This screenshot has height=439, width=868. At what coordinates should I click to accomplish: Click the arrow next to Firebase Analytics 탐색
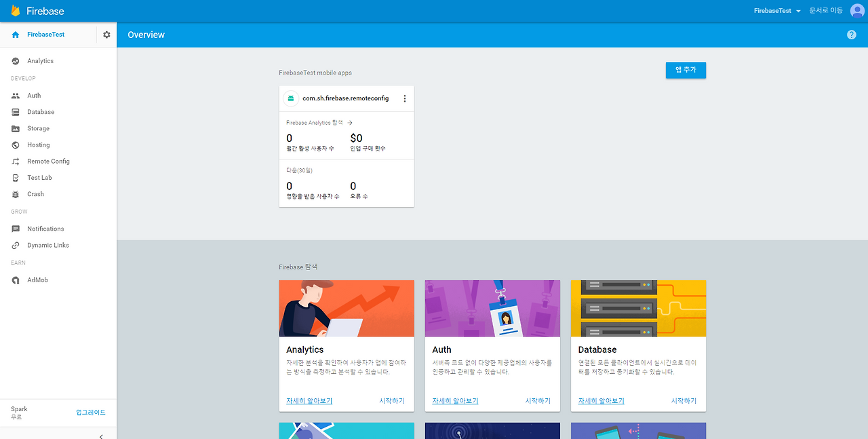pyautogui.click(x=350, y=123)
